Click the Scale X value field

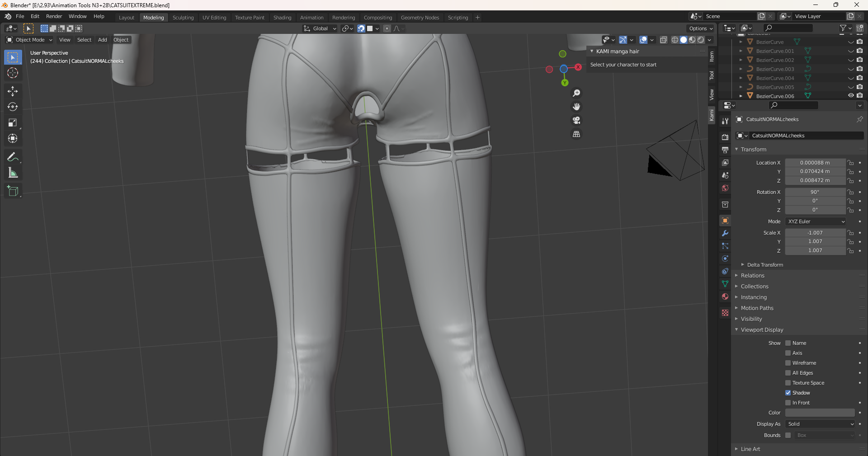tap(815, 233)
